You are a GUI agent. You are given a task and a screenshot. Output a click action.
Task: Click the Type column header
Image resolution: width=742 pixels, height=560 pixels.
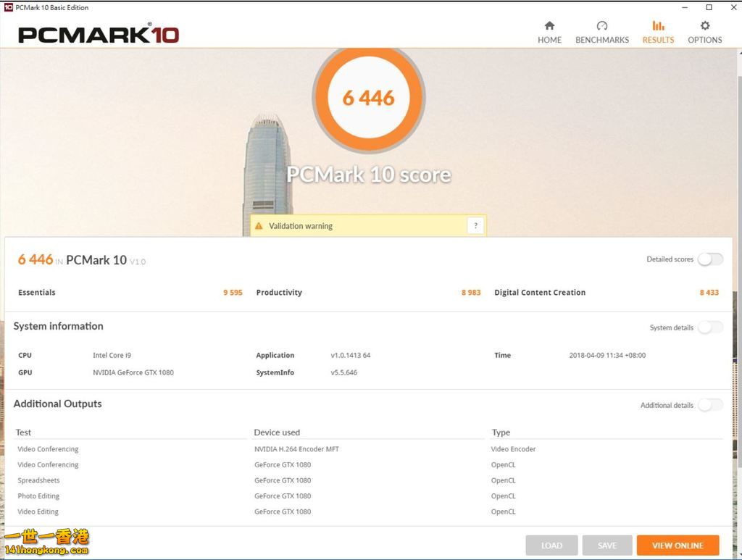point(501,432)
